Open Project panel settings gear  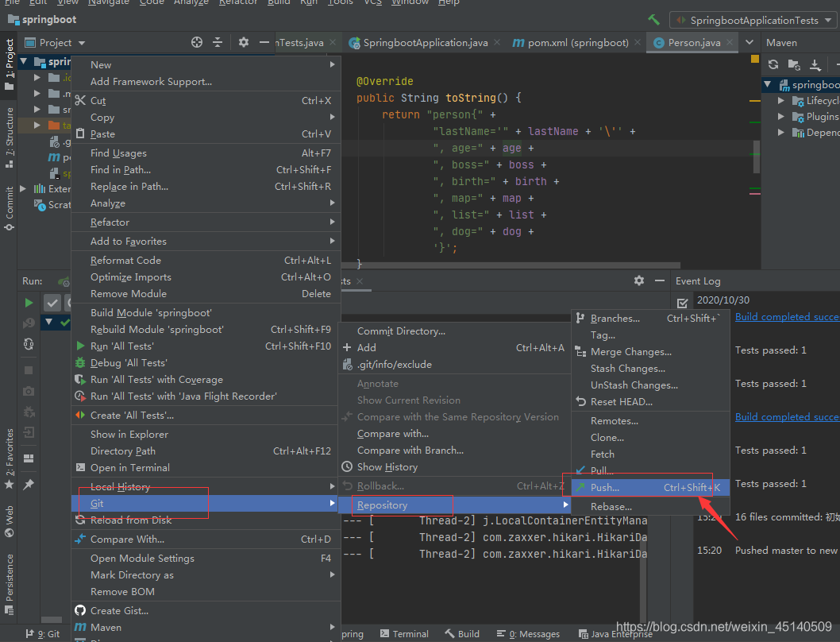pos(243,42)
